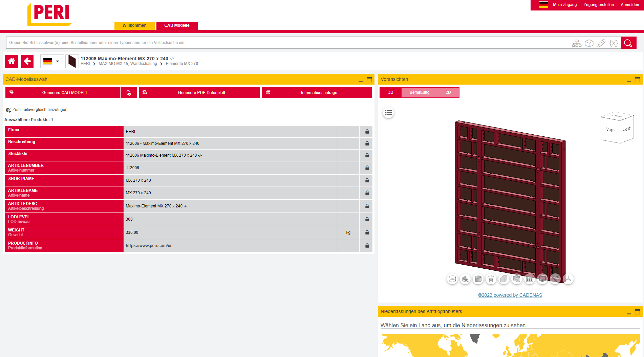Toggle Bemaßung mode in the preview
Screen dimensions: 644x357
(x=419, y=92)
